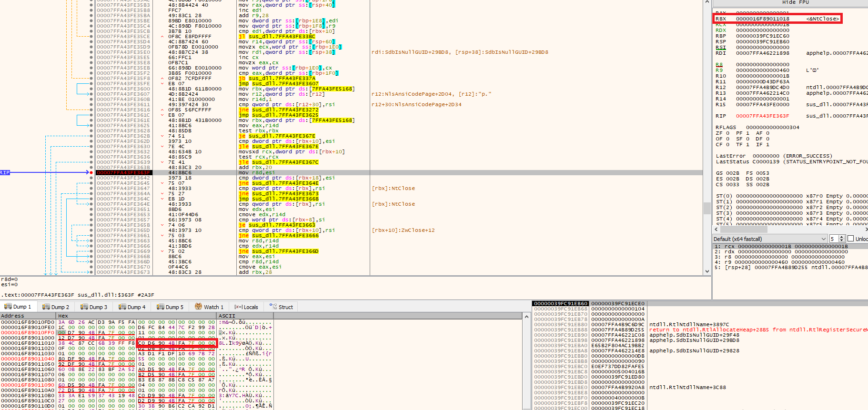Decrease argument count with spinner down arrow
868x410 pixels.
842,241
